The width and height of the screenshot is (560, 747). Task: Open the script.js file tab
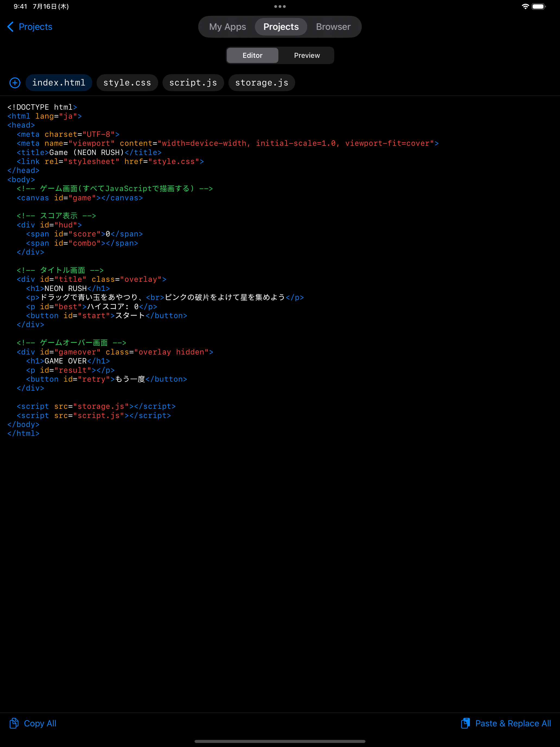click(193, 83)
